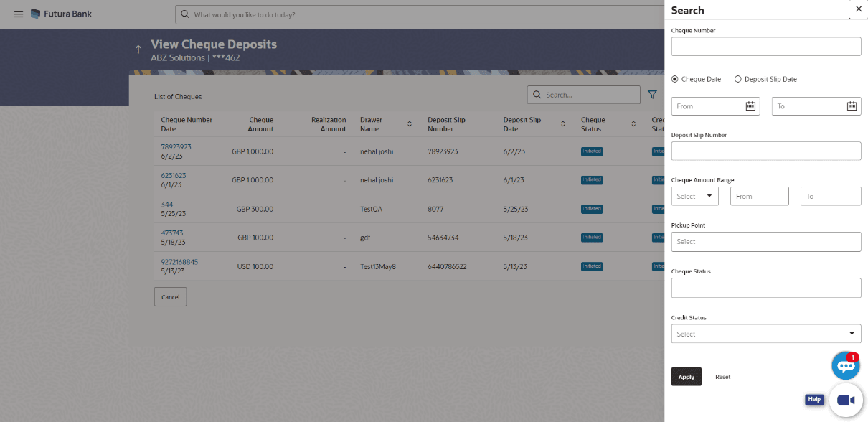
Task: Click the Reset link
Action: tap(723, 377)
